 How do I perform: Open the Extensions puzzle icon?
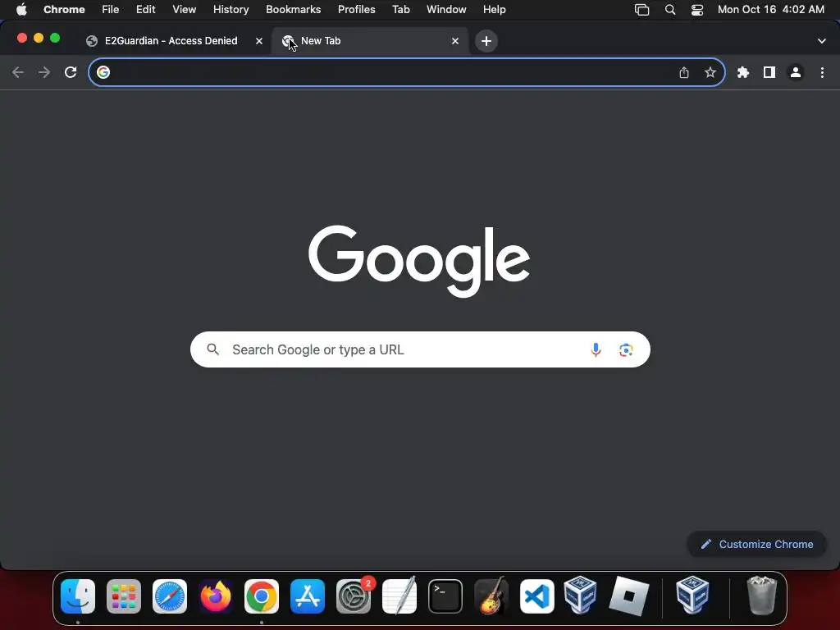pos(742,72)
